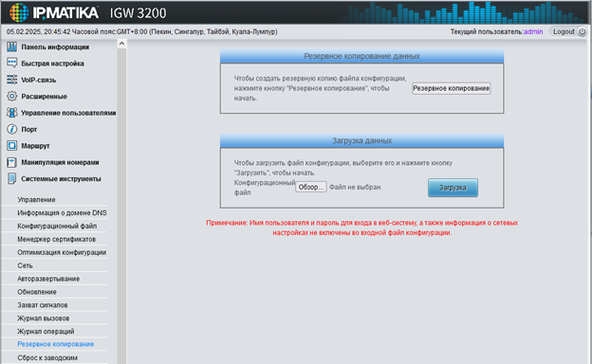Select Журнал вызовов submenu item

pyautogui.click(x=43, y=318)
